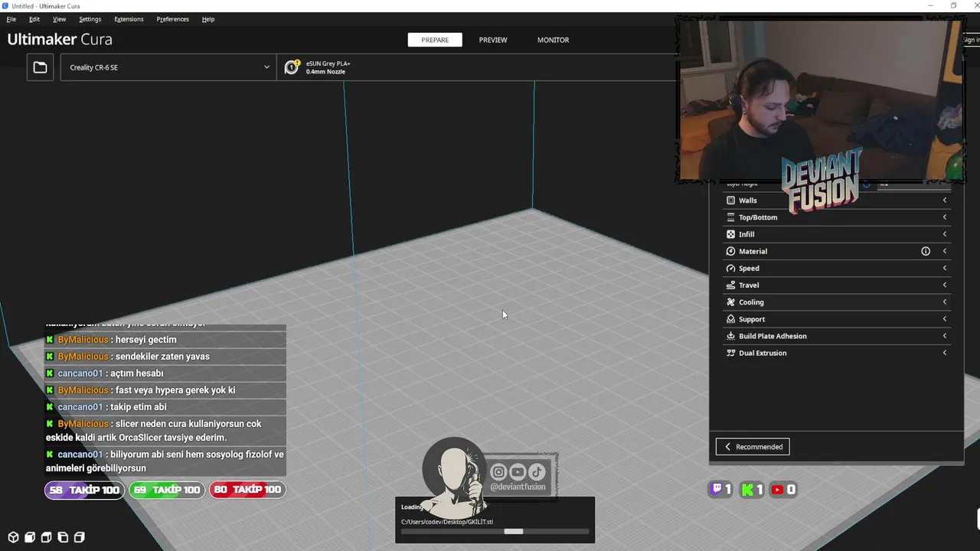This screenshot has height=551, width=980.
Task: Click the Material category spool icon
Action: (x=730, y=251)
